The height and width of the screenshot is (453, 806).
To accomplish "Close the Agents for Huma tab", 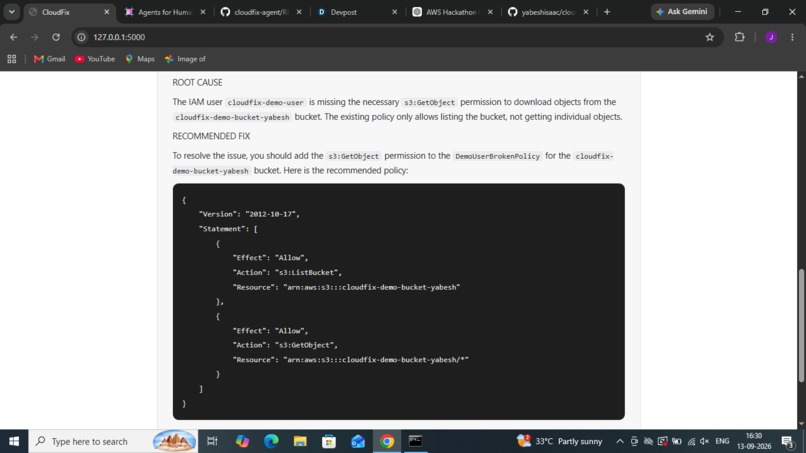I will [203, 12].
